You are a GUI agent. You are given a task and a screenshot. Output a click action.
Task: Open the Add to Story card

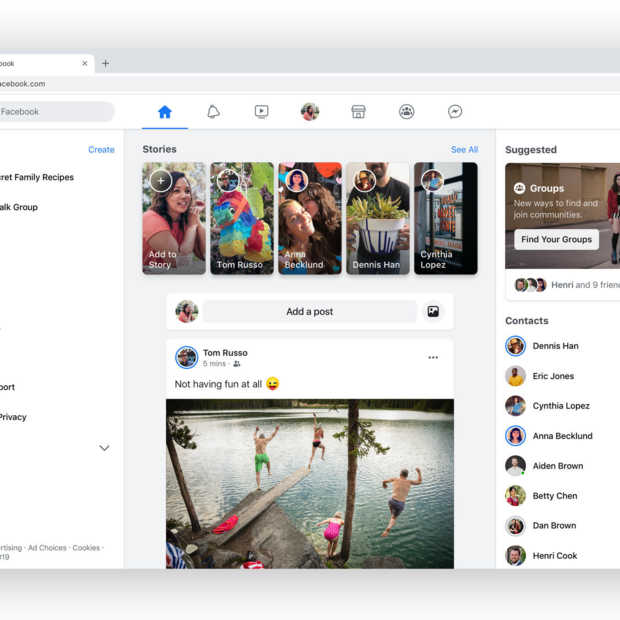point(174,218)
